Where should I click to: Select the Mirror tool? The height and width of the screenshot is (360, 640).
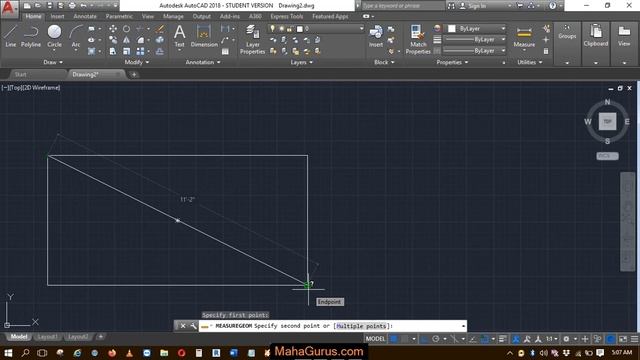127,40
